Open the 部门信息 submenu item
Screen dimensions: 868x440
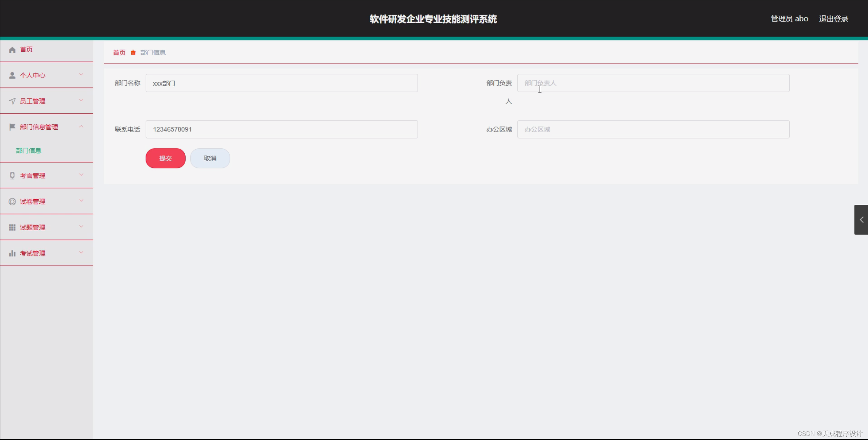click(29, 151)
